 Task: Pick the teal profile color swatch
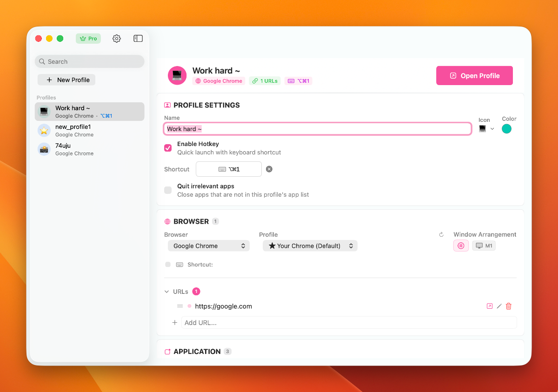point(506,129)
